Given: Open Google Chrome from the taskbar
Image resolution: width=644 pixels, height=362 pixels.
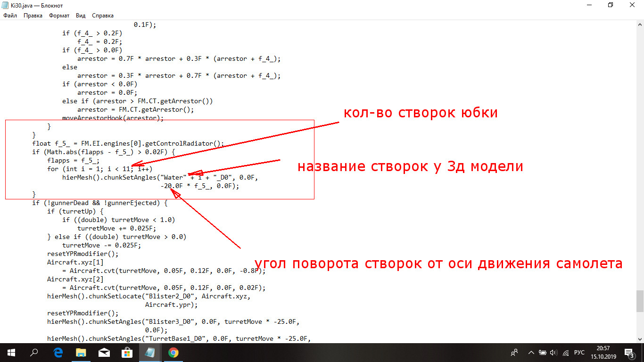Looking at the screenshot, I should 173,353.
